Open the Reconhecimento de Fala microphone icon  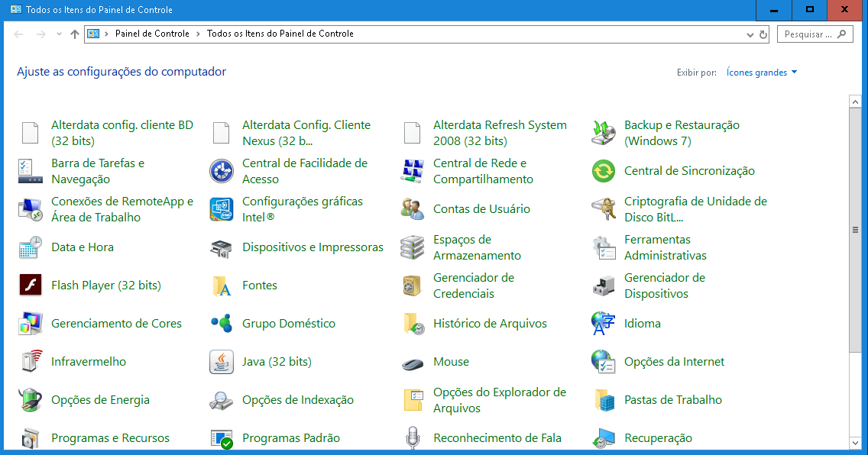coord(413,438)
